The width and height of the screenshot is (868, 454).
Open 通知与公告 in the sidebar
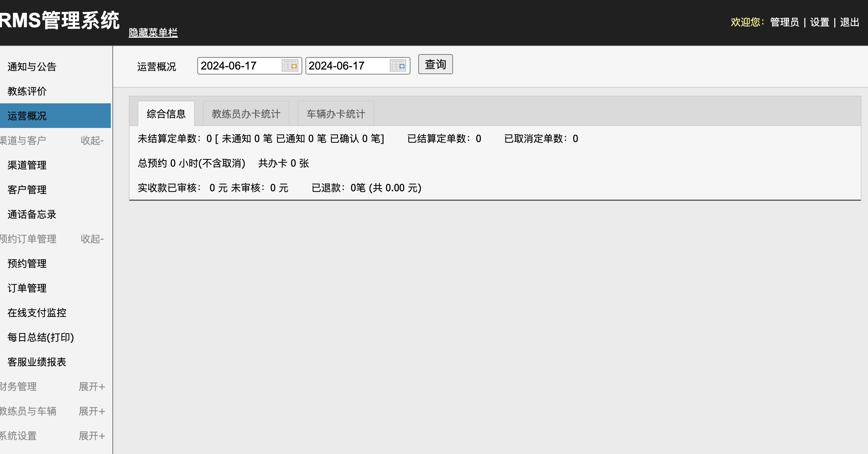point(32,67)
